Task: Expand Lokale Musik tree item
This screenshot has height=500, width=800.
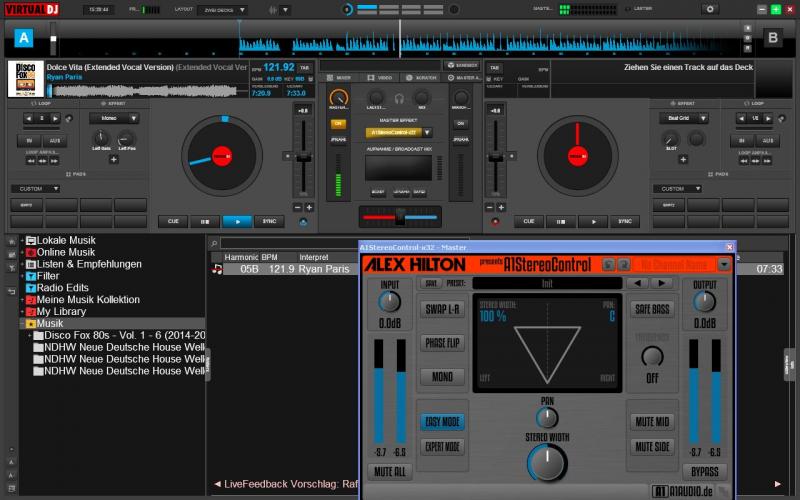Action: (x=22, y=240)
